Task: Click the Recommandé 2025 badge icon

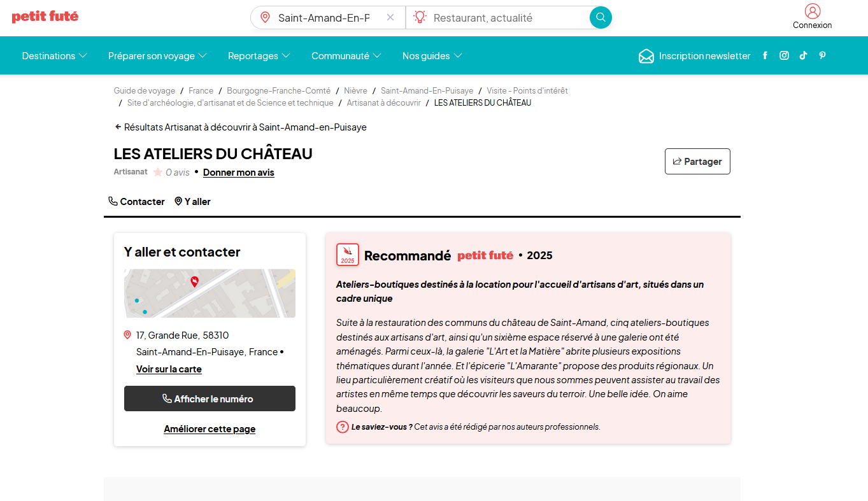Action: (348, 255)
